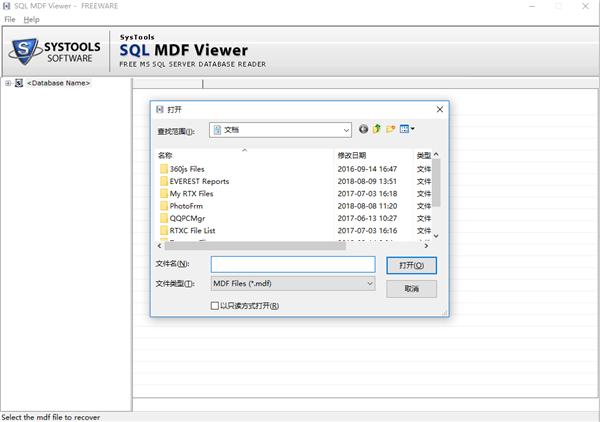Open the MDF Files type dropdown
This screenshot has width=600, height=422.
point(293,284)
